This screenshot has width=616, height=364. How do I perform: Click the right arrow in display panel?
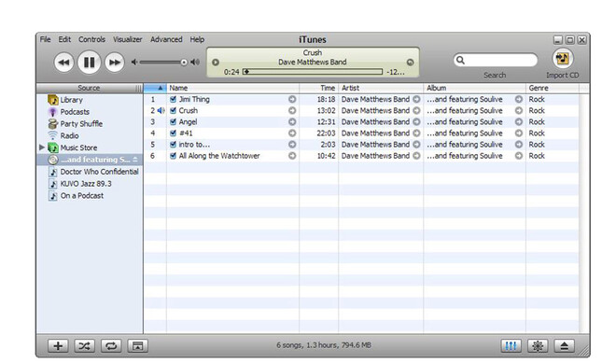[x=410, y=62]
